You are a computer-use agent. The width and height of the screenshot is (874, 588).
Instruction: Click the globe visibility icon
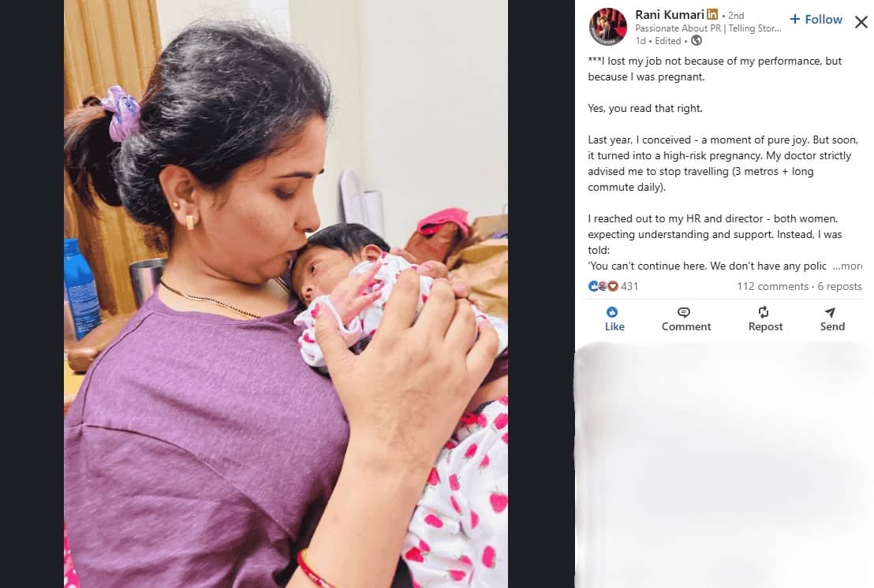697,41
